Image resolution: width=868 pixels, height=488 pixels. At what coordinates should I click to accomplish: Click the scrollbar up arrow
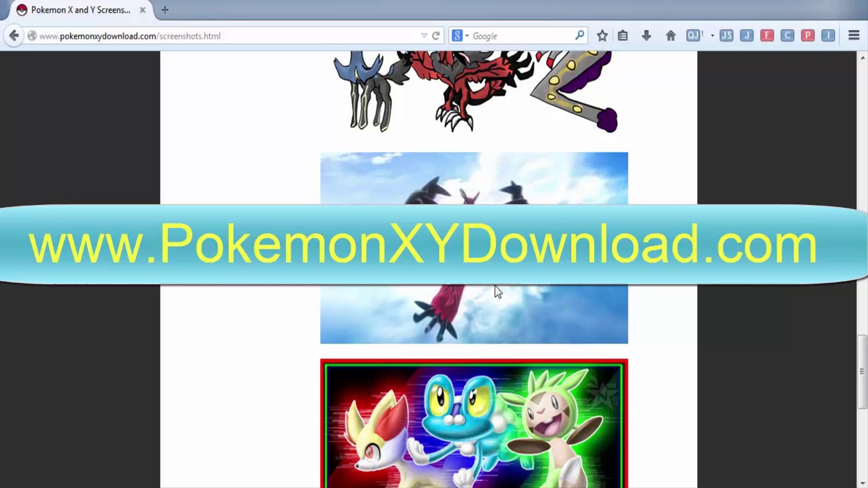(x=862, y=58)
